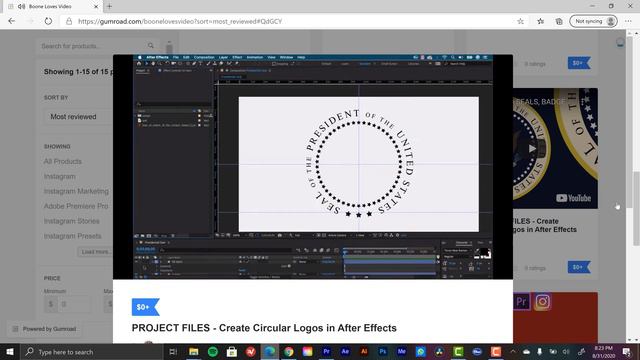This screenshot has height=360, width=640.
Task: Filter by All Products
Action: click(63, 161)
